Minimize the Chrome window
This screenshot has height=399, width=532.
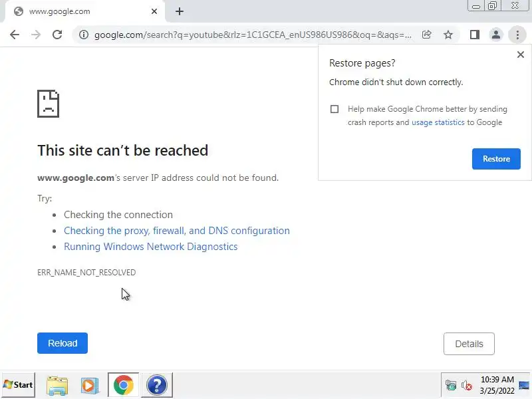coord(475,6)
